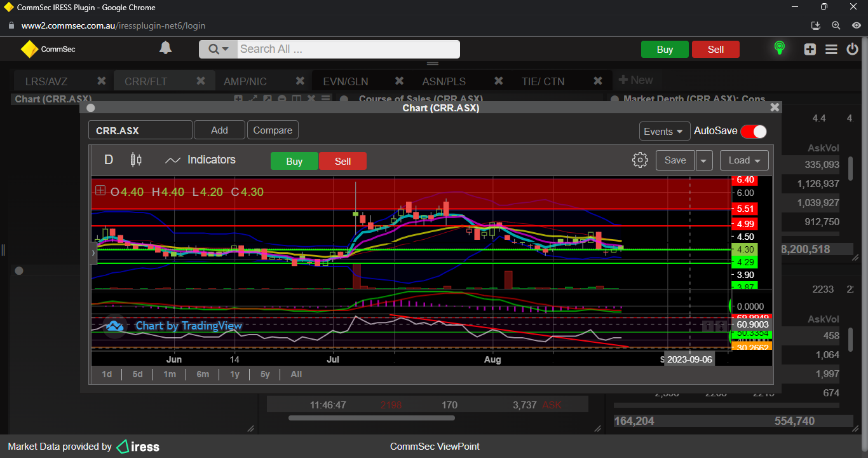Viewport: 868px width, 458px height.
Task: Save the chart layout
Action: (x=675, y=160)
